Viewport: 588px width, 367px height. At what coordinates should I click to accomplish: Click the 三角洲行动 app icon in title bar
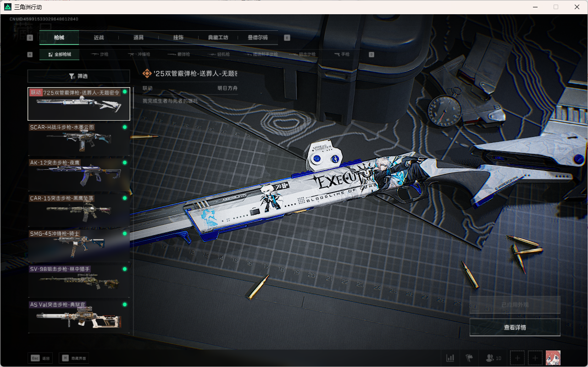7,7
